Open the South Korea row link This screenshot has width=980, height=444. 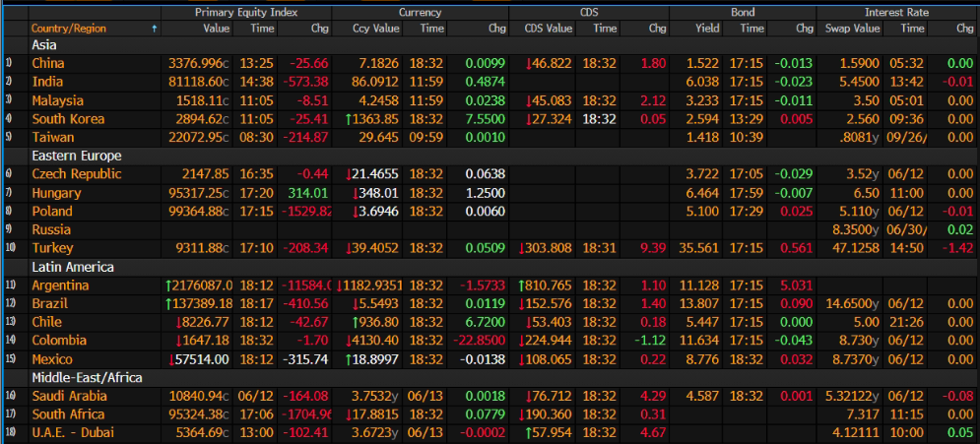coord(68,119)
